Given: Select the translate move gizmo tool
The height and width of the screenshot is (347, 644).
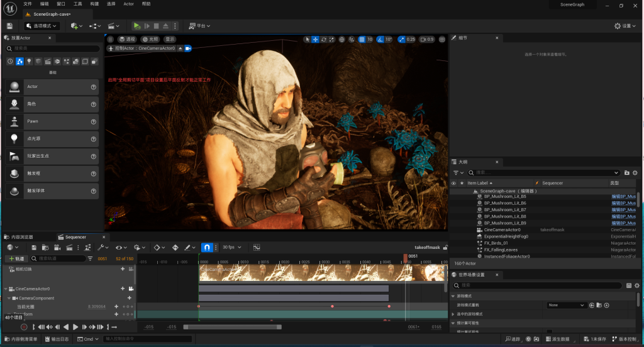Looking at the screenshot, I should pos(316,40).
